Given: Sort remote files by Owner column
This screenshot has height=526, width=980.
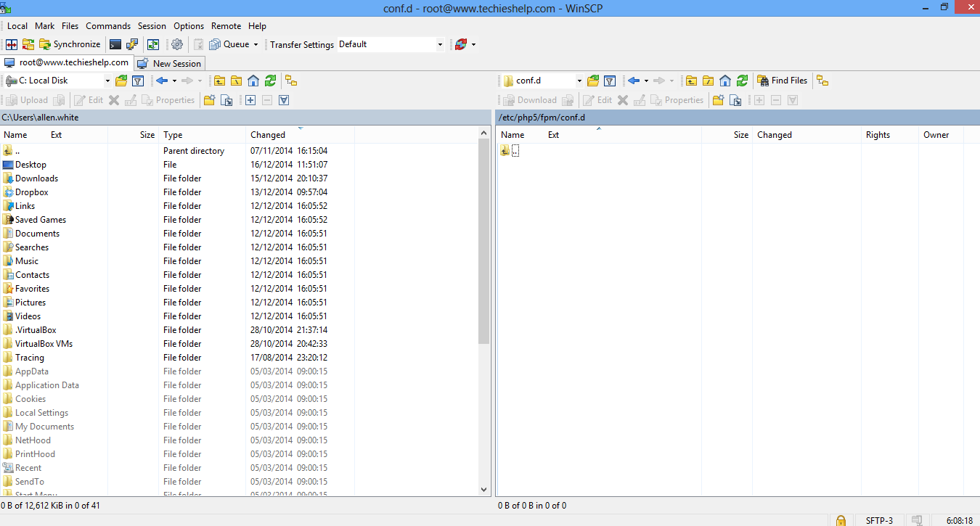Looking at the screenshot, I should click(941, 135).
